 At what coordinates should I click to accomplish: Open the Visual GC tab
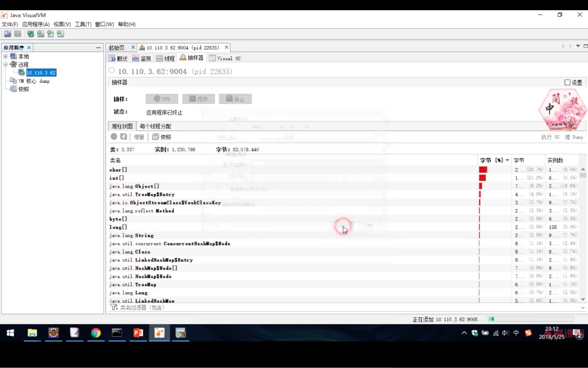225,58
